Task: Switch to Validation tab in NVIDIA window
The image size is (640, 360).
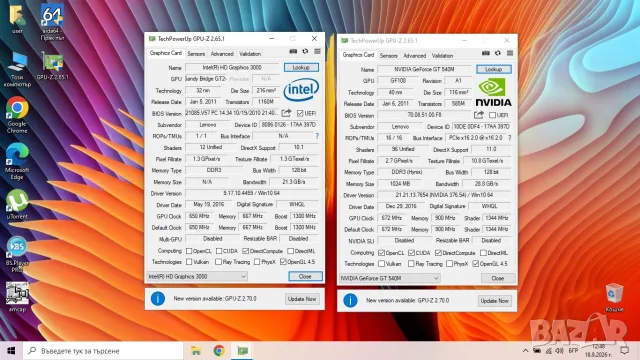Action: point(442,56)
